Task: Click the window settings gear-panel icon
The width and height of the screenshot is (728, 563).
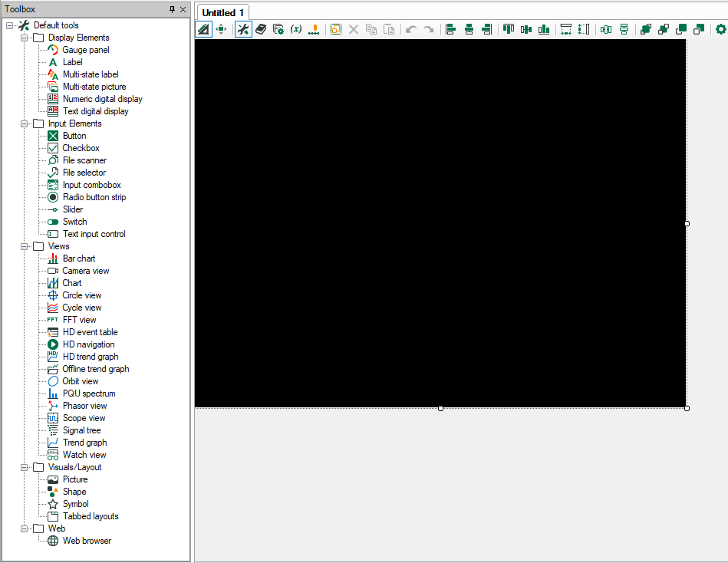Action: [x=278, y=29]
